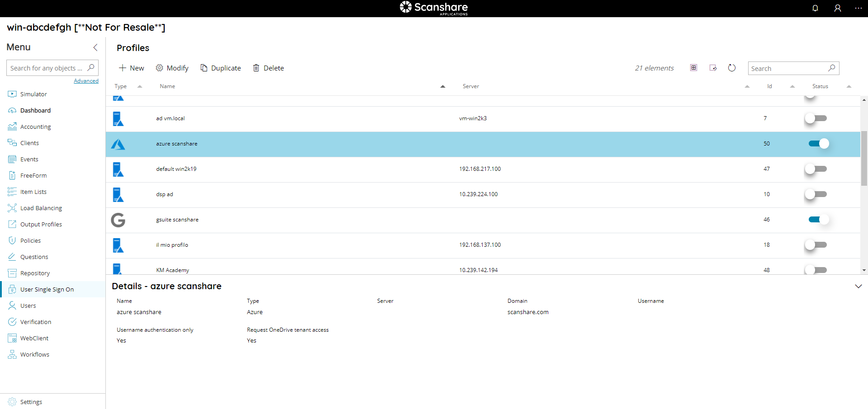The height and width of the screenshot is (409, 868).
Task: Click the G Suite icon on gsuite scanshare row
Action: click(x=118, y=220)
